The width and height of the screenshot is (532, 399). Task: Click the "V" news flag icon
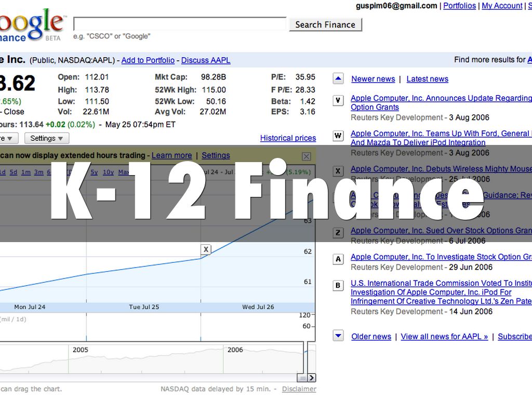(x=338, y=99)
